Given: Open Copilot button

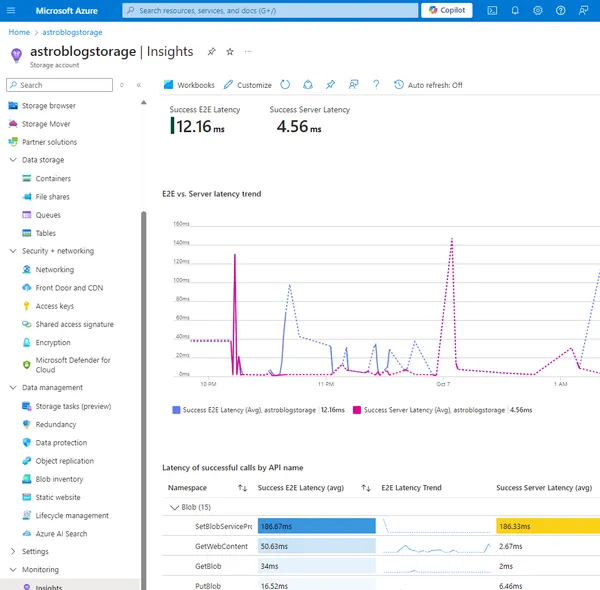Looking at the screenshot, I should 447,10.
